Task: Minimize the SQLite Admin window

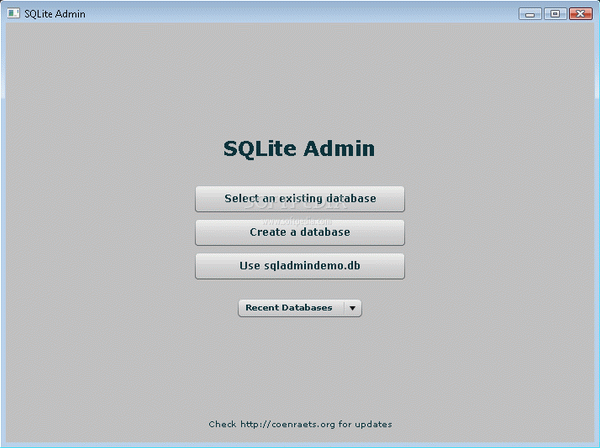Action: (x=530, y=14)
